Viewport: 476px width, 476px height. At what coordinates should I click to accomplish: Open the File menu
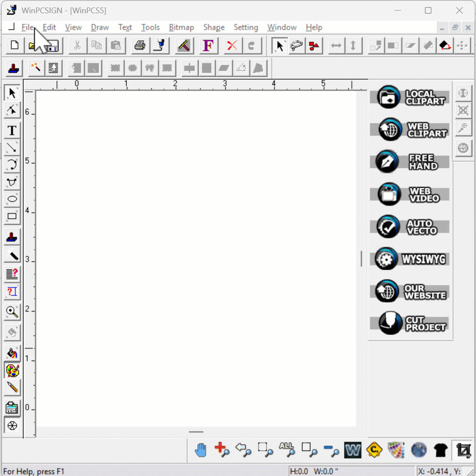[28, 27]
